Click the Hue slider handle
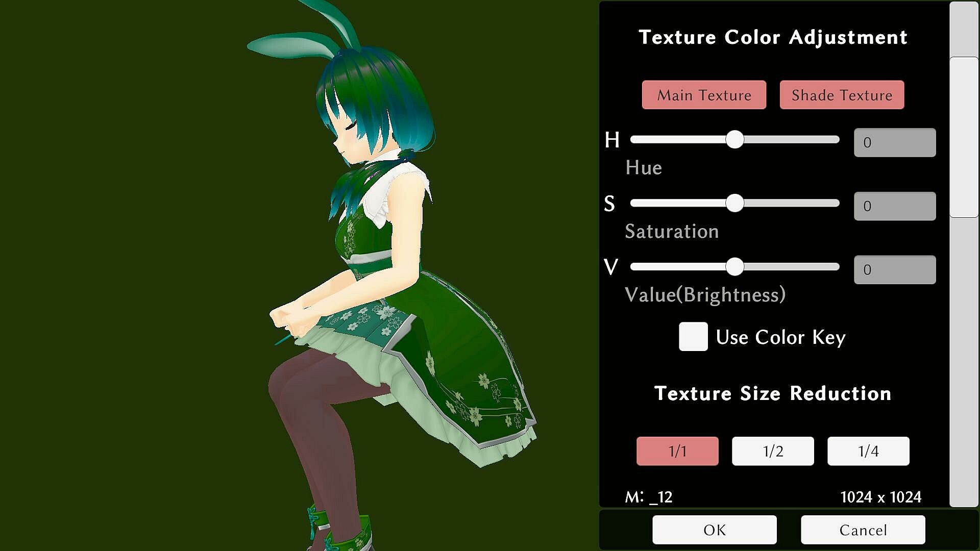 (734, 140)
